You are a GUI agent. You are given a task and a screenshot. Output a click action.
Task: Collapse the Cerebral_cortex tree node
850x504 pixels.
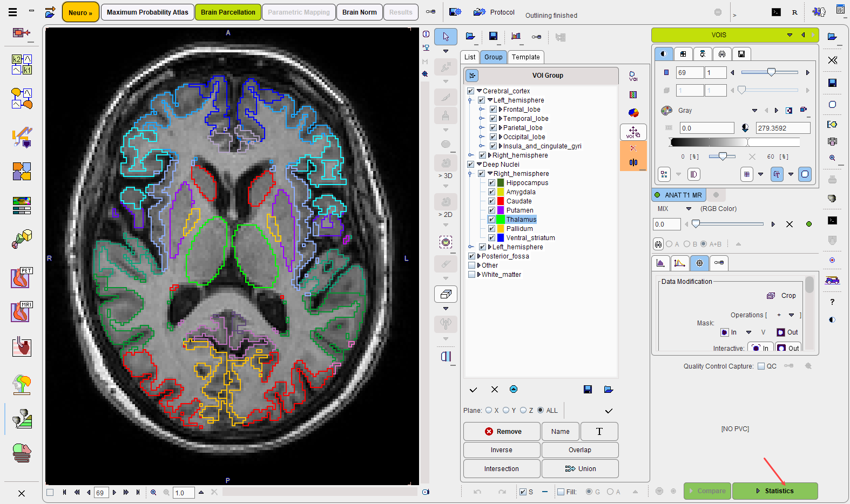click(x=479, y=91)
